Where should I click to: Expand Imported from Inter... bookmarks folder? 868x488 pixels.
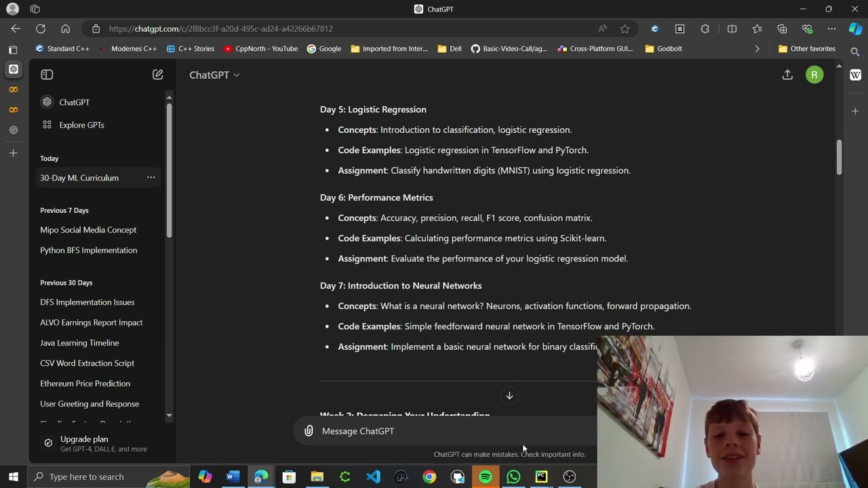click(x=389, y=49)
